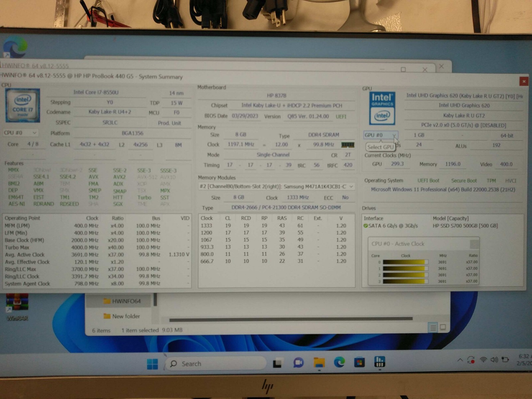Image resolution: width=532 pixels, height=399 pixels.
Task: Click the green SATA drive status icon
Action: [x=366, y=226]
